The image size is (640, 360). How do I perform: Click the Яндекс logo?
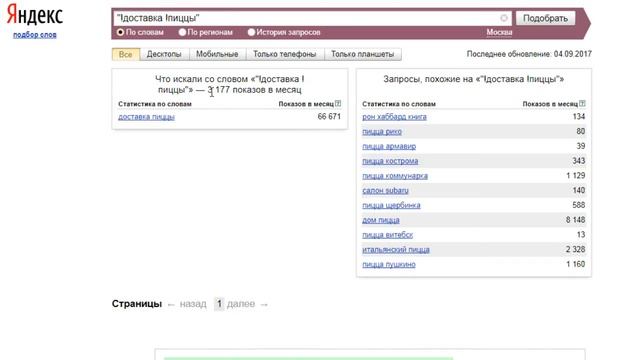point(35,15)
